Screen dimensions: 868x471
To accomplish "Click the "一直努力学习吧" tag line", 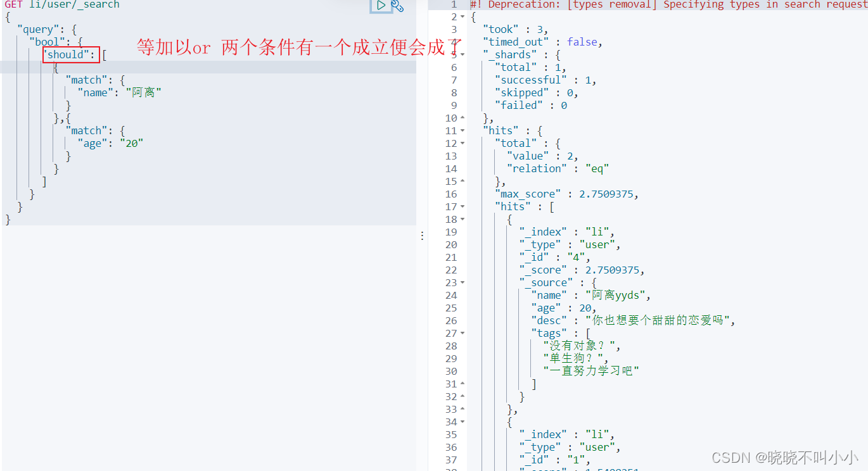I will (x=590, y=371).
